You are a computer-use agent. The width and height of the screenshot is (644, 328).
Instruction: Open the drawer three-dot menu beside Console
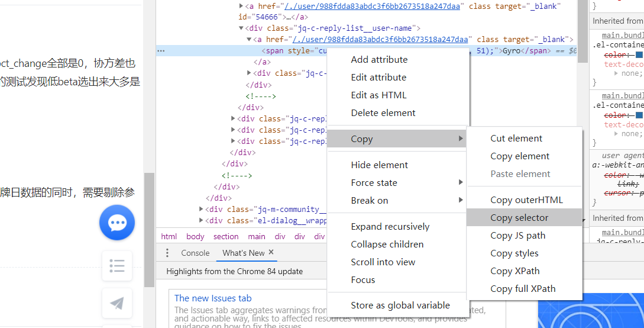click(167, 253)
